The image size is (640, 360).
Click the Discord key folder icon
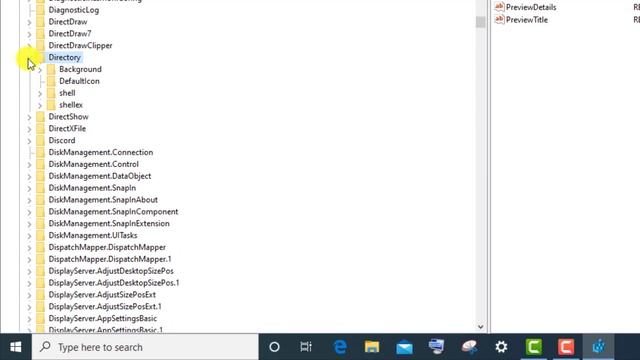tap(40, 140)
